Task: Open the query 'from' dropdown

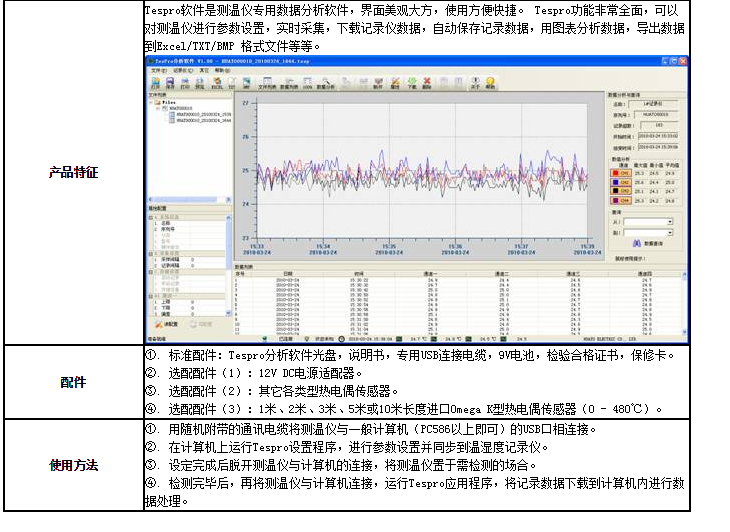Action: point(670,222)
